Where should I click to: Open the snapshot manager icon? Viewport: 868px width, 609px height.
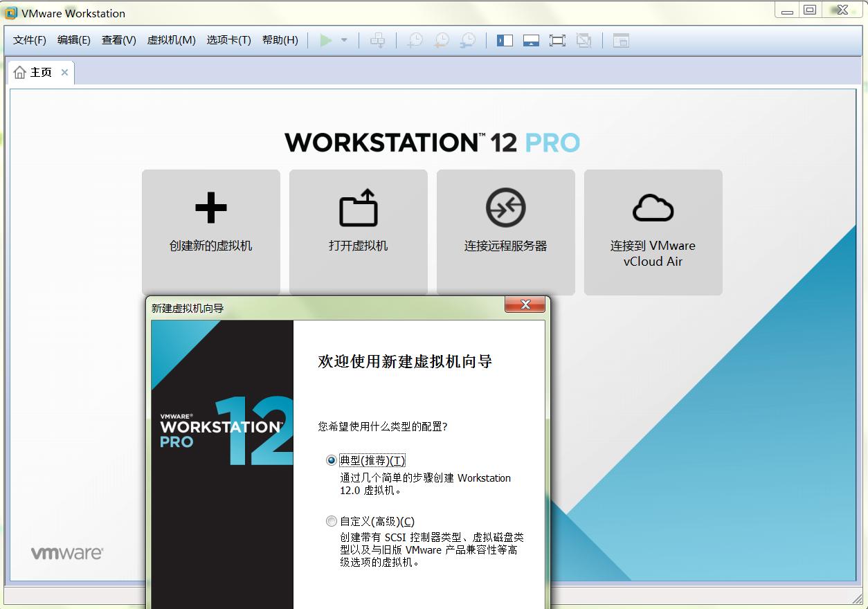pyautogui.click(x=468, y=40)
